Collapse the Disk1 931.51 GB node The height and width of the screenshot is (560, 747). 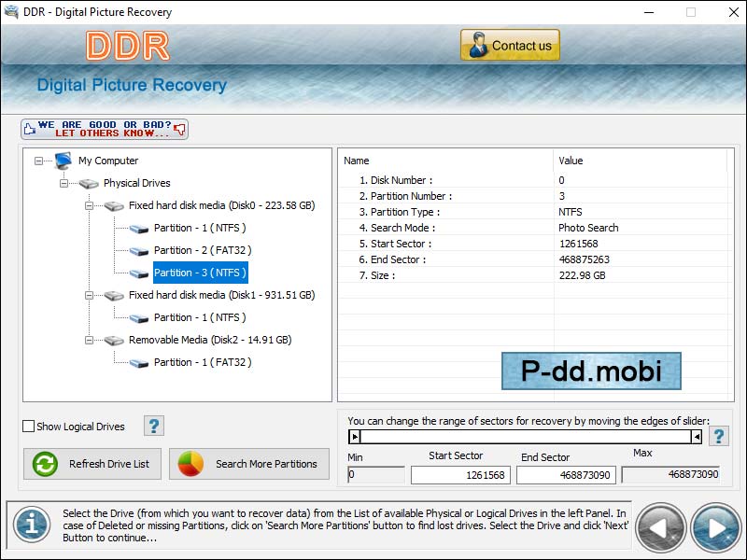pos(89,295)
